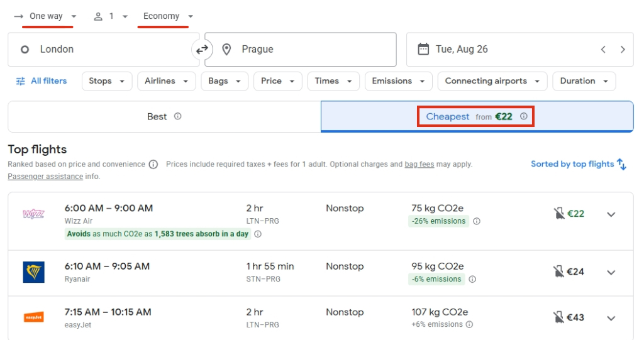Click info icon next to +6% emissions
The width and height of the screenshot is (644, 340).
469,324
